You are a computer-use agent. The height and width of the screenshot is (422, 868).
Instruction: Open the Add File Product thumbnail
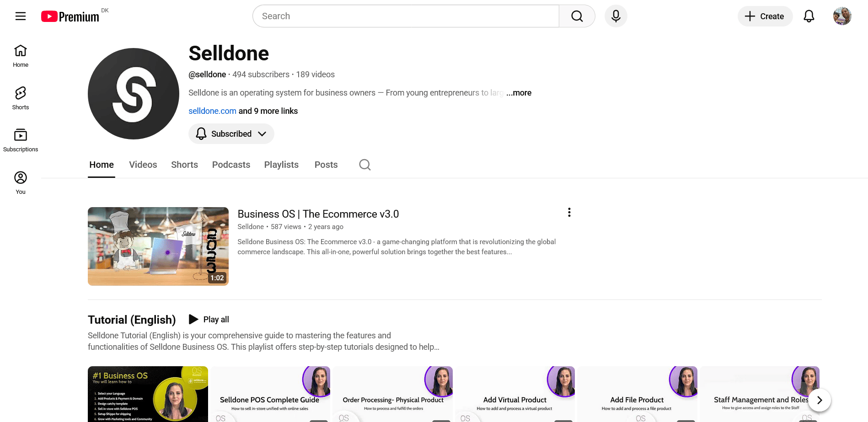pos(637,394)
